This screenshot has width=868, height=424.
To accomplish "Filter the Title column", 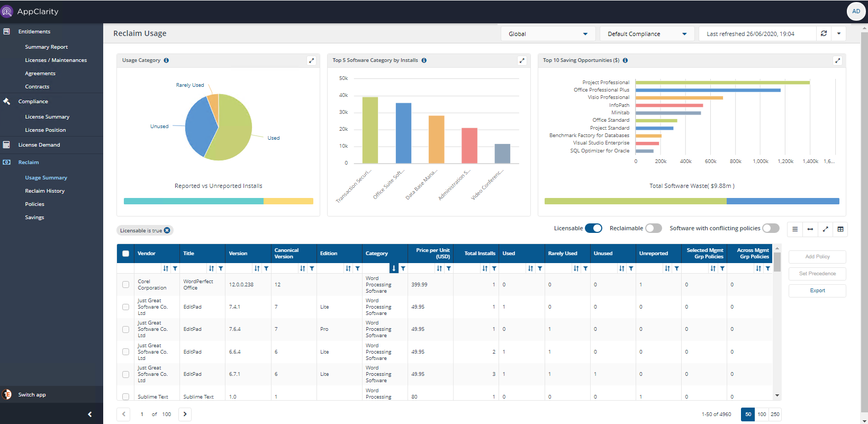I will [x=221, y=268].
